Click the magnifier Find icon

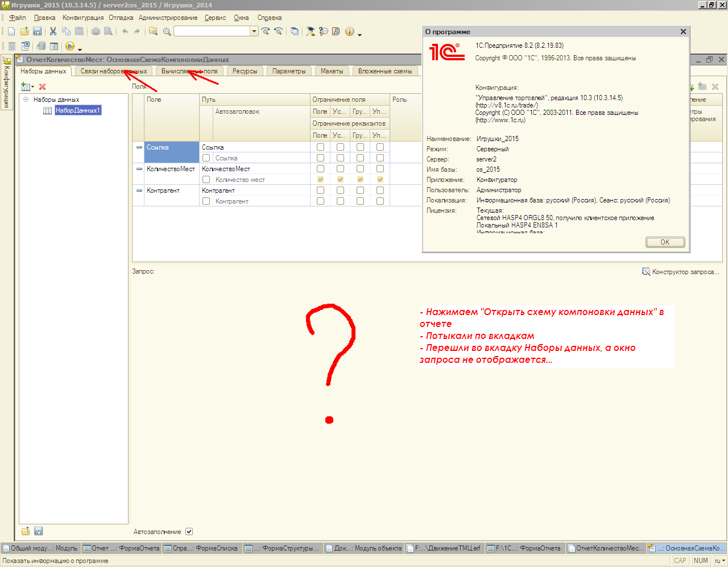167,31
